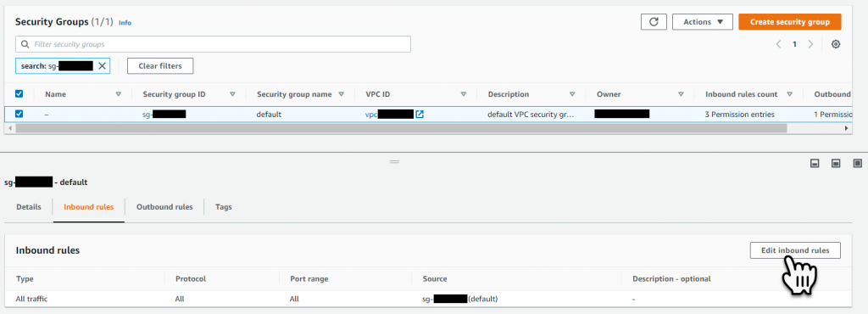Toggle select-all checkbox in table header

coord(19,94)
